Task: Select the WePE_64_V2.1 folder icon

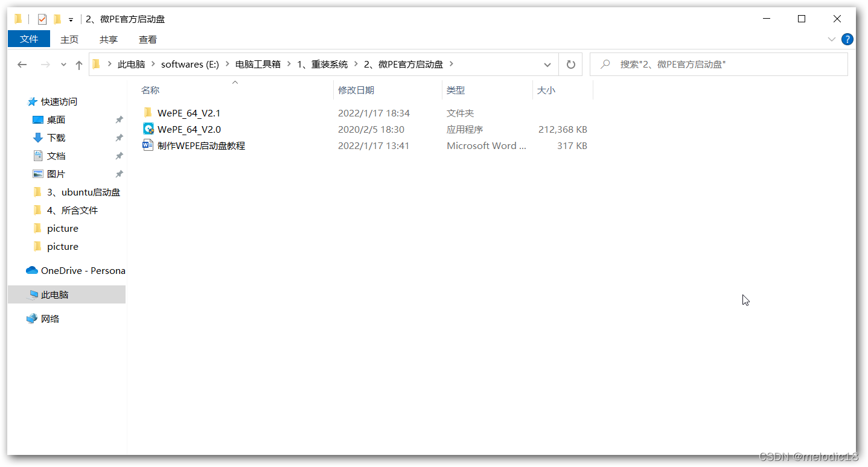Action: [x=148, y=112]
